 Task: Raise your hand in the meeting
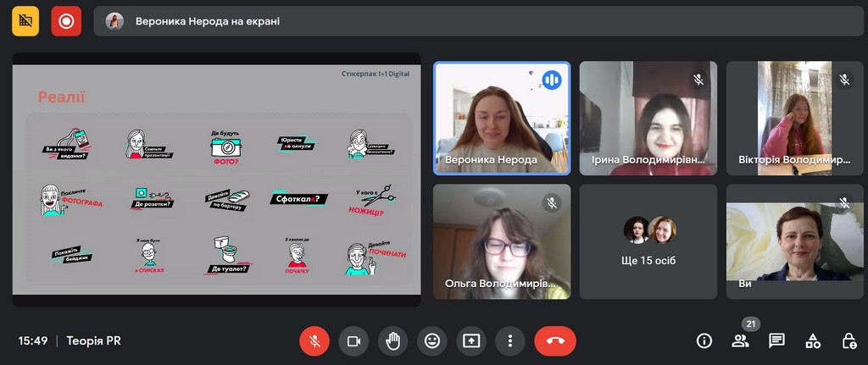392,340
